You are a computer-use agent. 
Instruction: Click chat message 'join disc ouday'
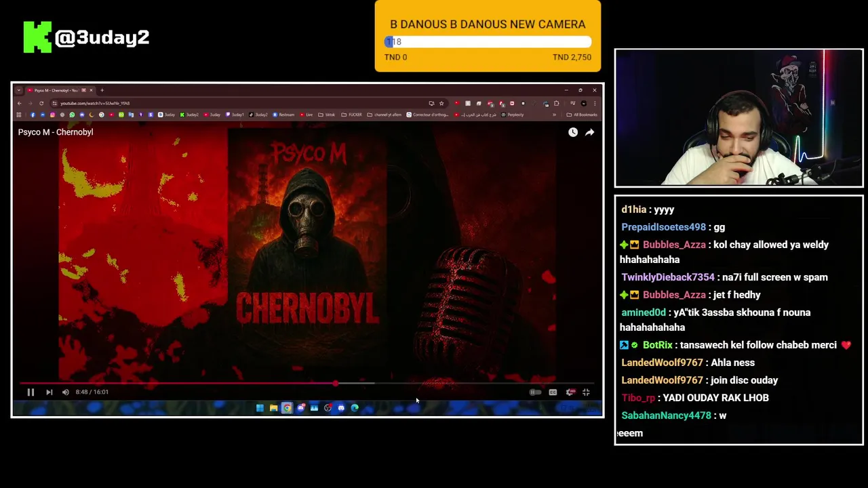pyautogui.click(x=745, y=380)
